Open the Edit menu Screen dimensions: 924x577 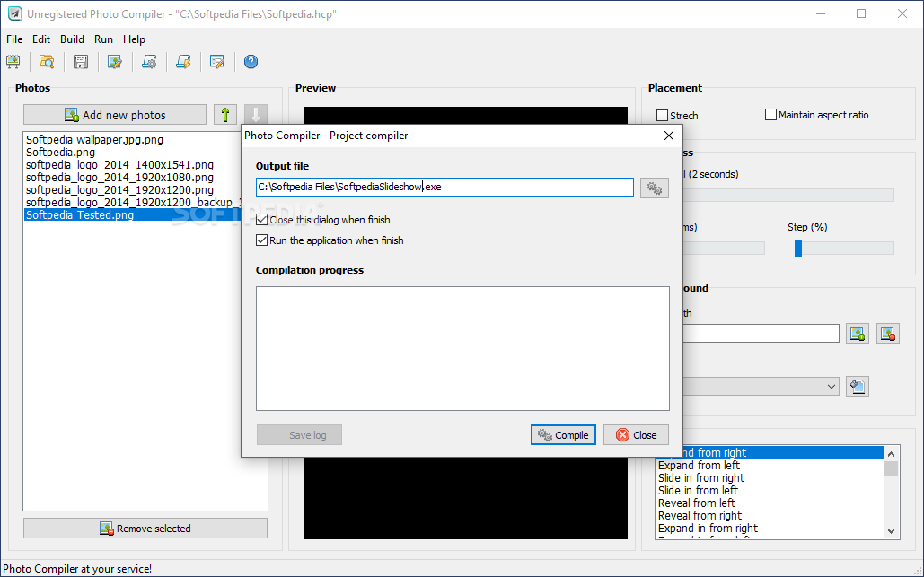[x=41, y=39]
